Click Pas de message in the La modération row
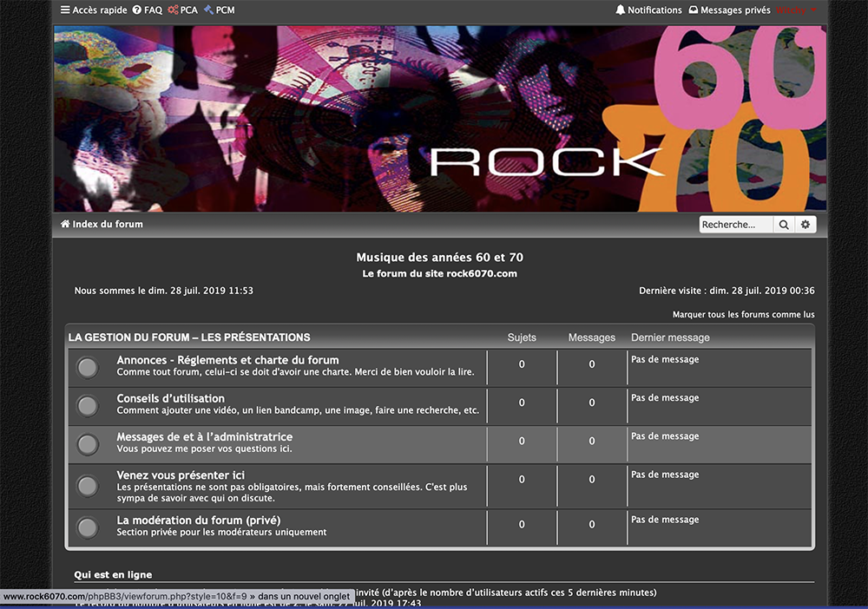Image resolution: width=868 pixels, height=609 pixels. (x=665, y=520)
